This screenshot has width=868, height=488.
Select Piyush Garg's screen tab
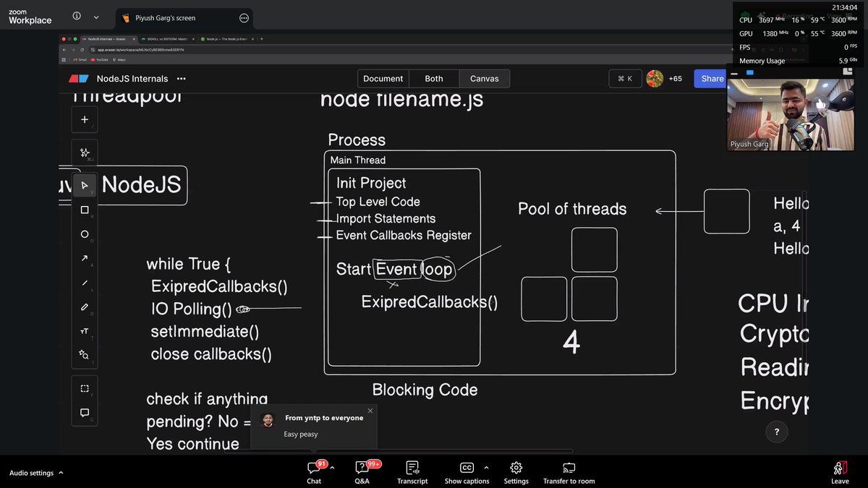click(x=184, y=17)
